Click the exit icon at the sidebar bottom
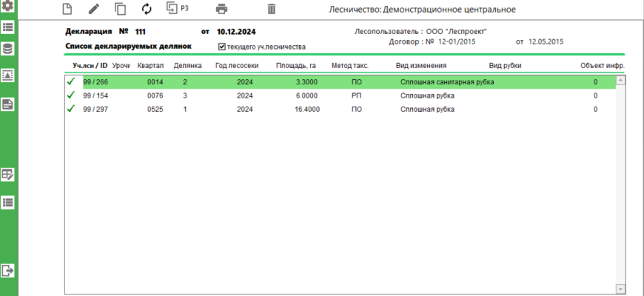Viewport: 644px width, 296px height. click(x=8, y=270)
